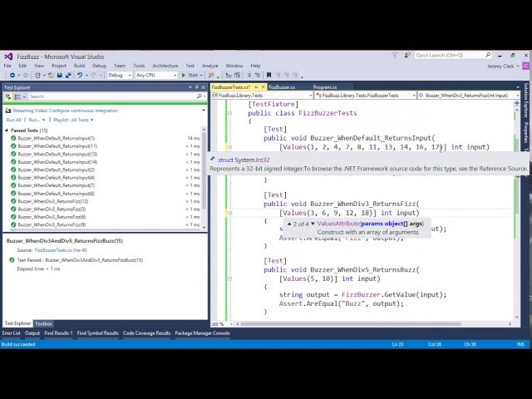Open the FizzBuzzerTests.cs line 40 source link
The image size is (532, 399).
pos(61,250)
